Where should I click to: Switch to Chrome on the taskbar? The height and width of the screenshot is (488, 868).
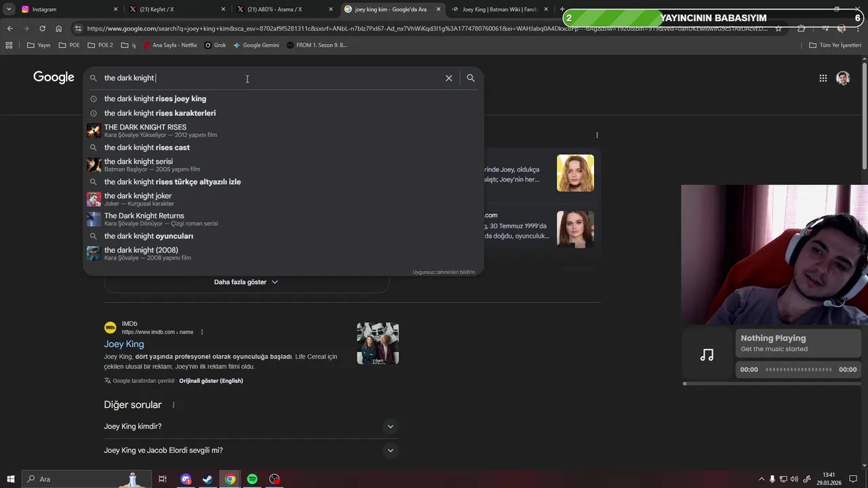[231, 479]
